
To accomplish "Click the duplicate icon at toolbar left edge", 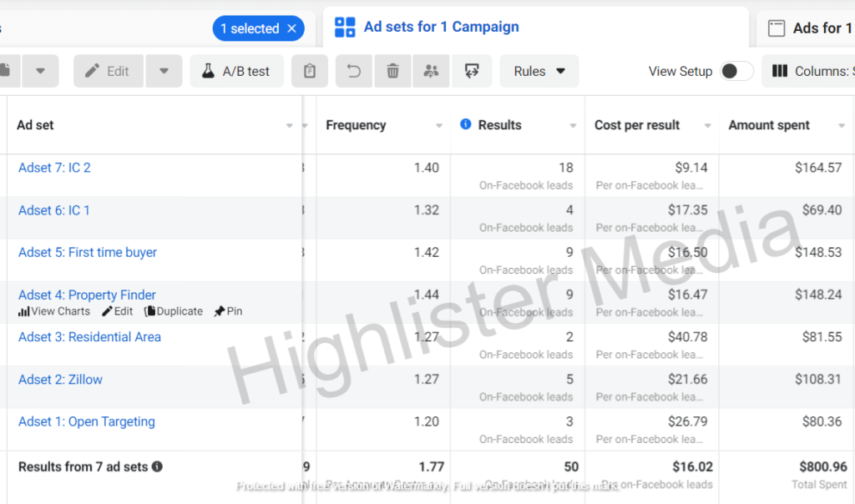I will (x=6, y=72).
